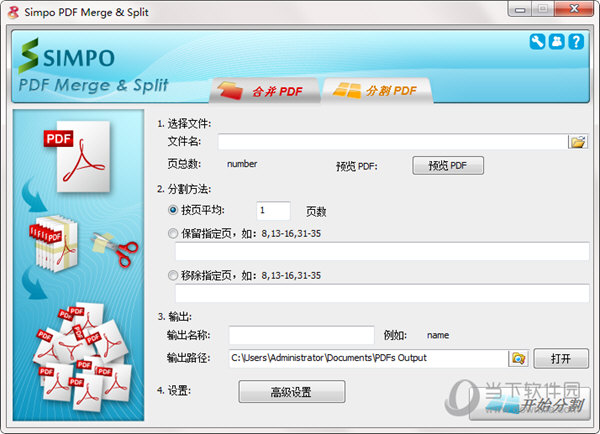
Task: Close the Simpo PDF window
Action: 574,9
